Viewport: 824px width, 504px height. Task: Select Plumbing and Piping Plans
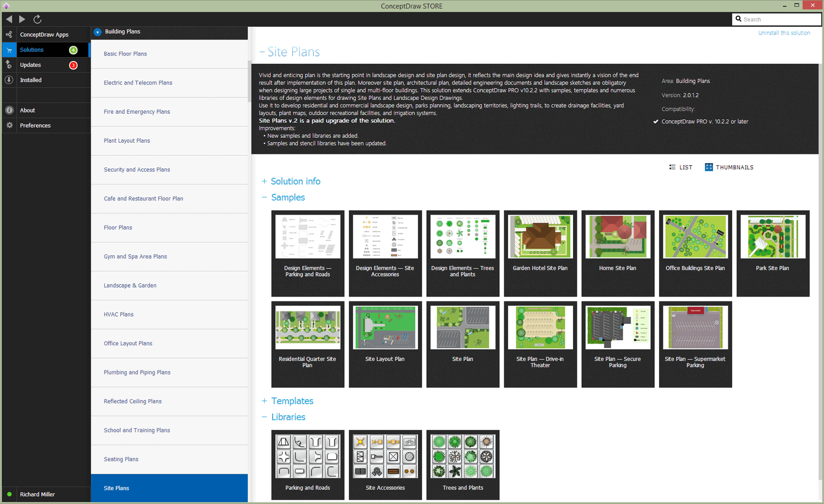[x=169, y=373]
